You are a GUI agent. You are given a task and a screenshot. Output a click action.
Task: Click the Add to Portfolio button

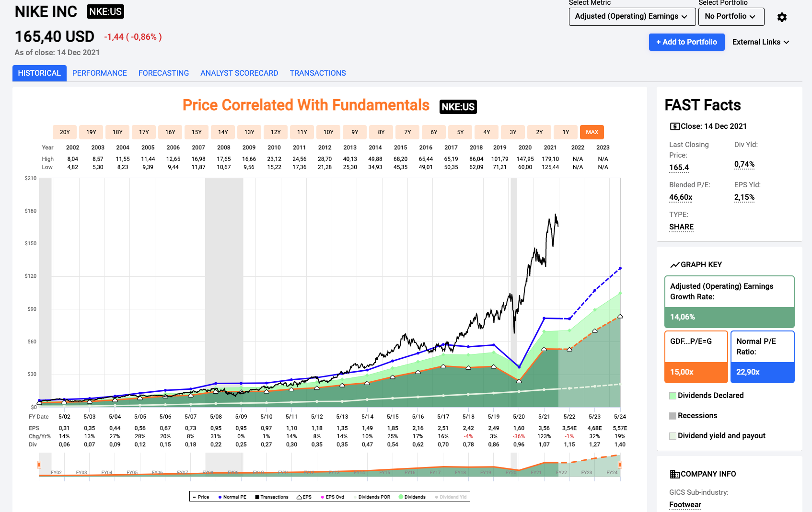click(x=686, y=42)
